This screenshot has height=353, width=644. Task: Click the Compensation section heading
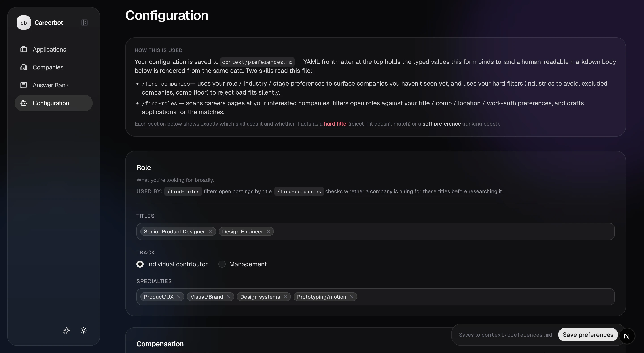160,344
